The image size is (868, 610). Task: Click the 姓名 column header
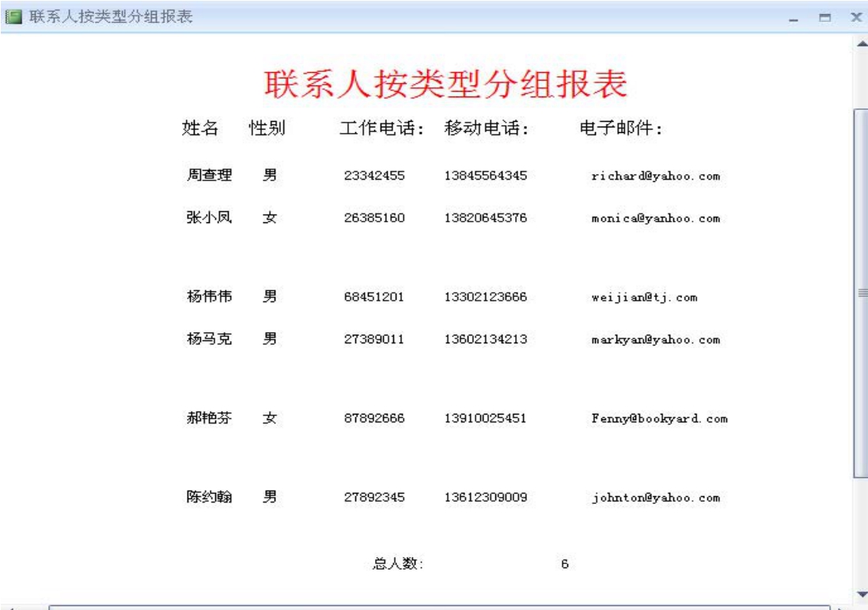200,129
